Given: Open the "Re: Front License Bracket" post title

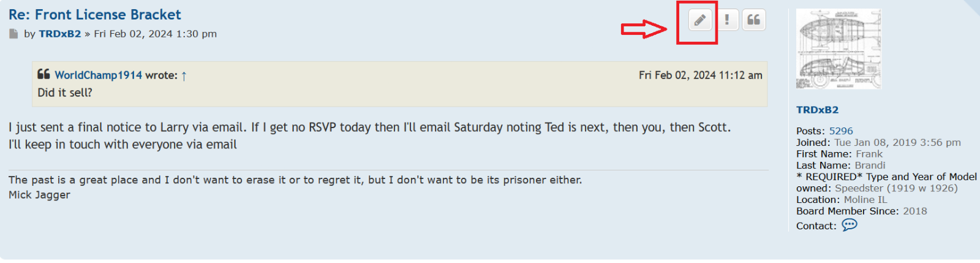Looking at the screenshot, I should pyautogui.click(x=95, y=14).
